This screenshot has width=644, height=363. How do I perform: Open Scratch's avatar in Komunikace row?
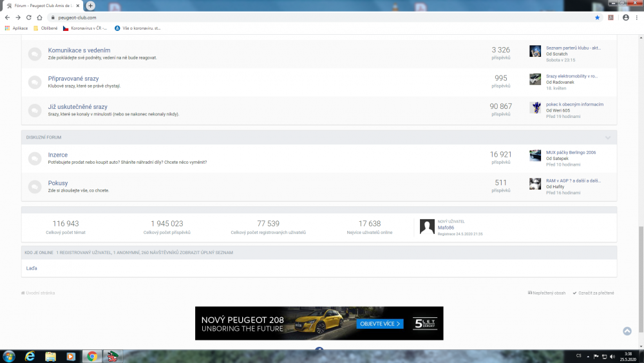pyautogui.click(x=535, y=51)
